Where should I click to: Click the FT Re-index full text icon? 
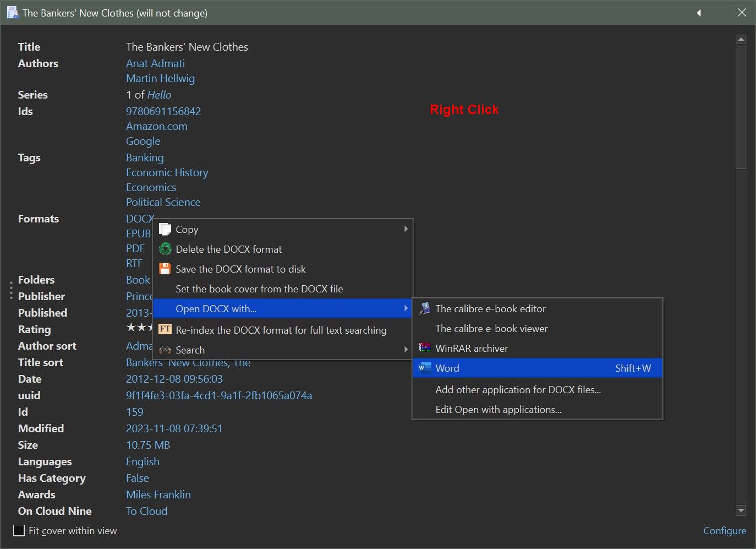[165, 329]
